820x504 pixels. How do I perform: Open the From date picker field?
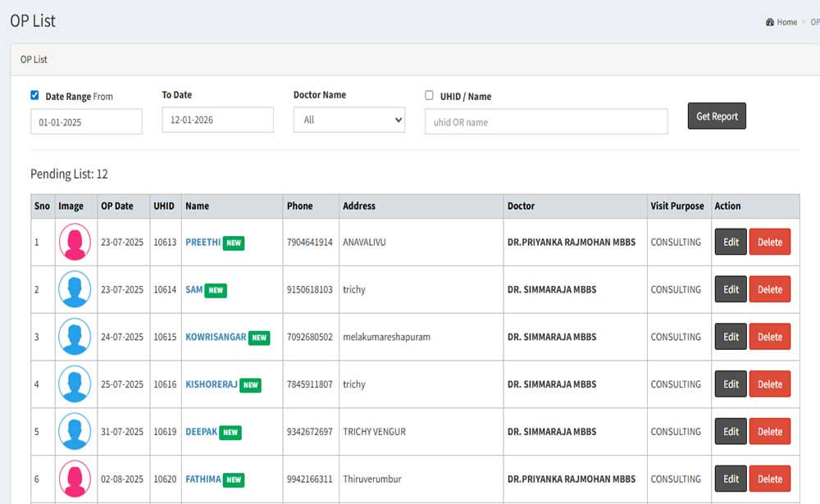click(x=86, y=122)
